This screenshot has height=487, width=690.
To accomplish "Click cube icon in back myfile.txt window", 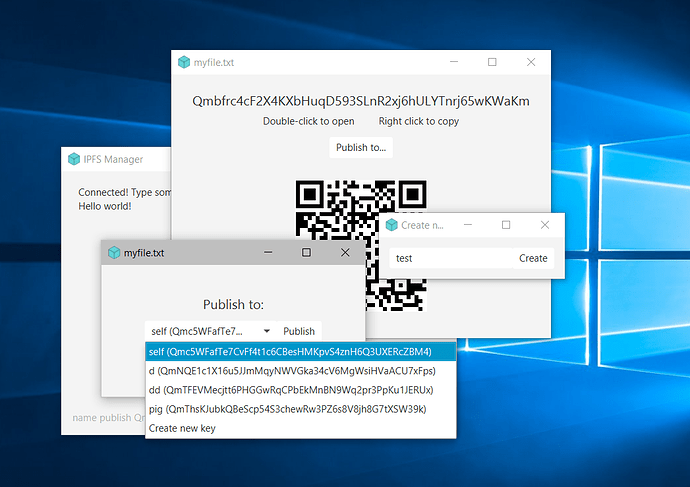I will pos(184,62).
